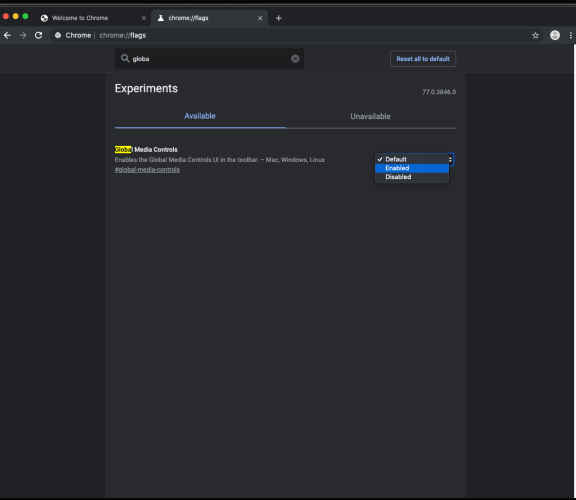Bookmark this page with the star icon
Screen dimensions: 576x500
[x=535, y=36]
